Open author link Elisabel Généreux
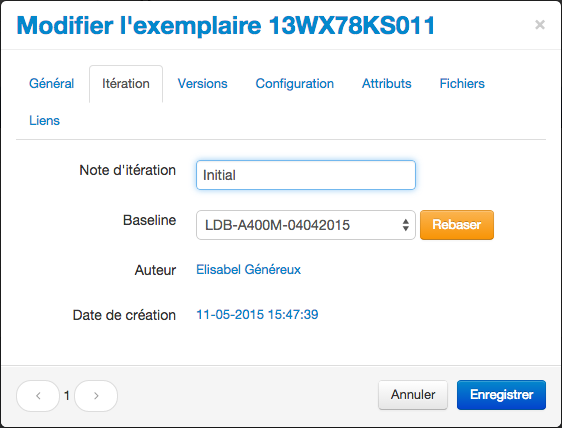 [248, 270]
